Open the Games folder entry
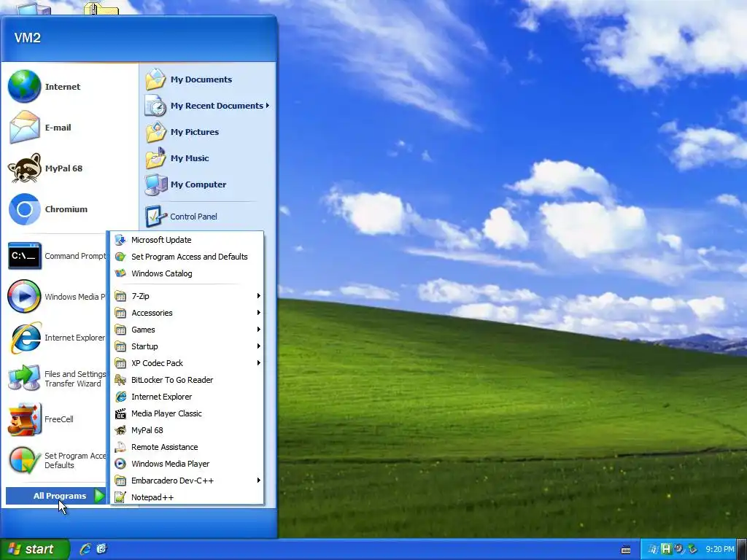747x560 pixels. point(187,330)
